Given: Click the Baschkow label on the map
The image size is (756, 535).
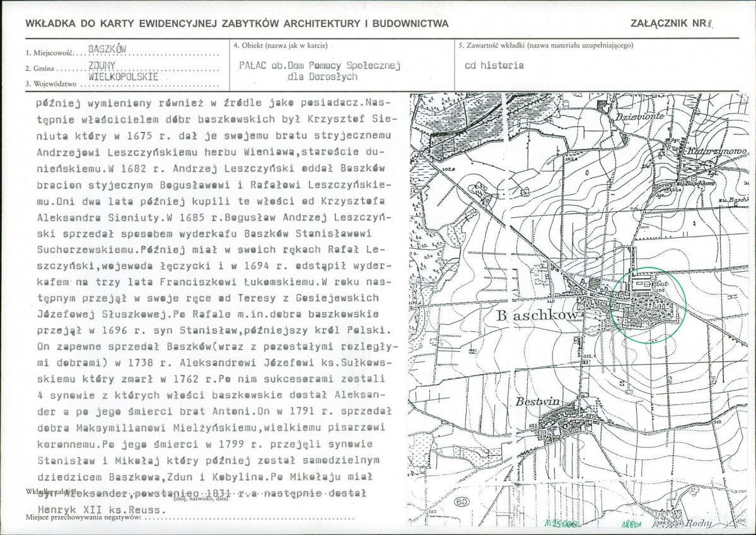Looking at the screenshot, I should pyautogui.click(x=537, y=315).
